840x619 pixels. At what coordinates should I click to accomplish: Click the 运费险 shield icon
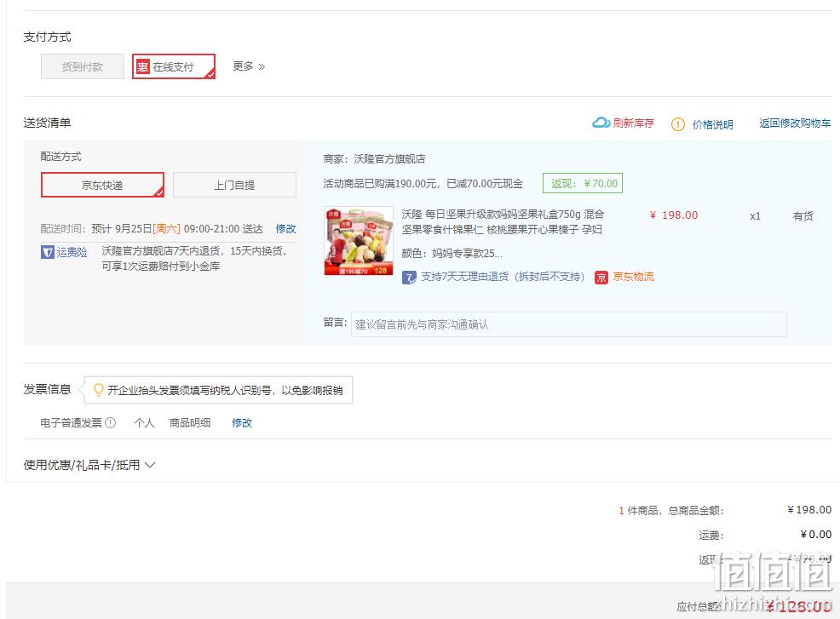(47, 252)
